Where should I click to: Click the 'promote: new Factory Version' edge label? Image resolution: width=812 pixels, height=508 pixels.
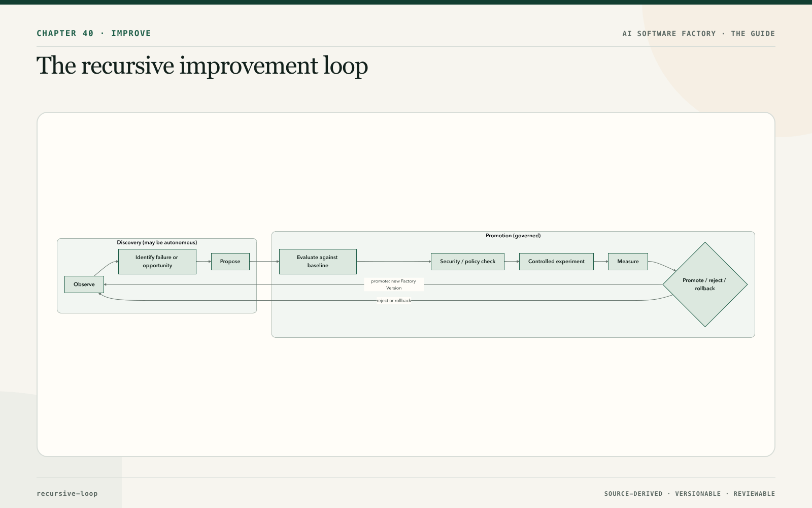coord(394,284)
